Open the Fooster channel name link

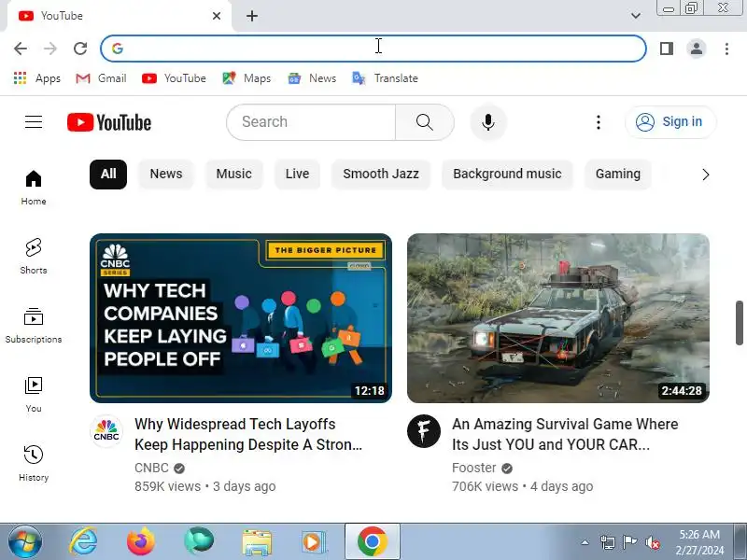point(474,469)
